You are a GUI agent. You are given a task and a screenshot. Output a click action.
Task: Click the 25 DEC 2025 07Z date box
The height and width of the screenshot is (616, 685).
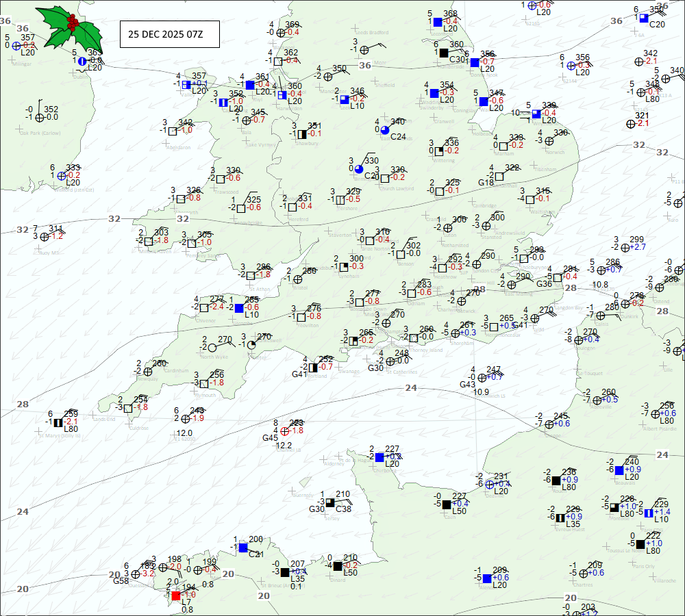(169, 34)
